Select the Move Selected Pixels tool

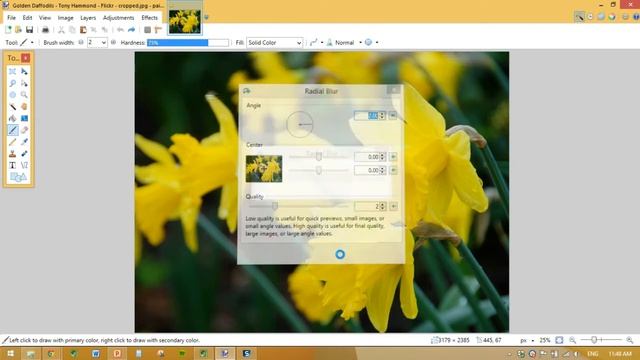click(x=24, y=71)
